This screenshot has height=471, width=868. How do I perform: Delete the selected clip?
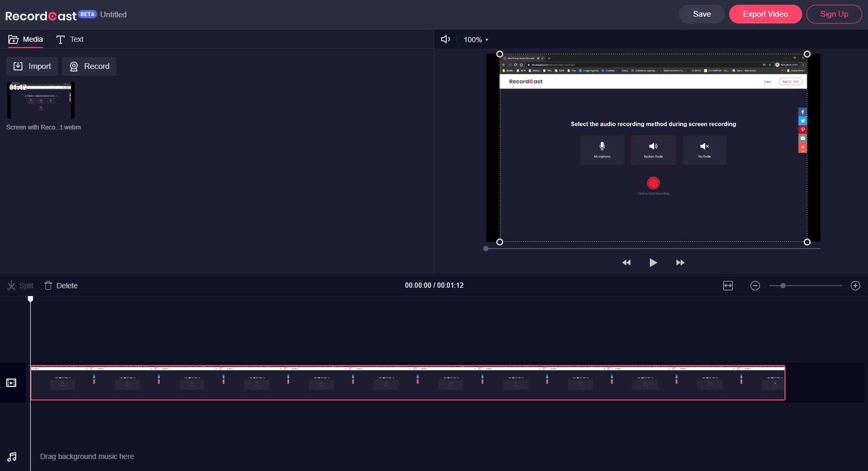[x=61, y=286]
